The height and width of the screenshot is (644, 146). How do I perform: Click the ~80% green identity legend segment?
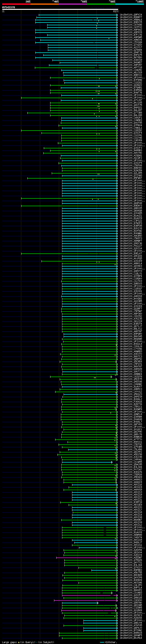coord(101,4)
